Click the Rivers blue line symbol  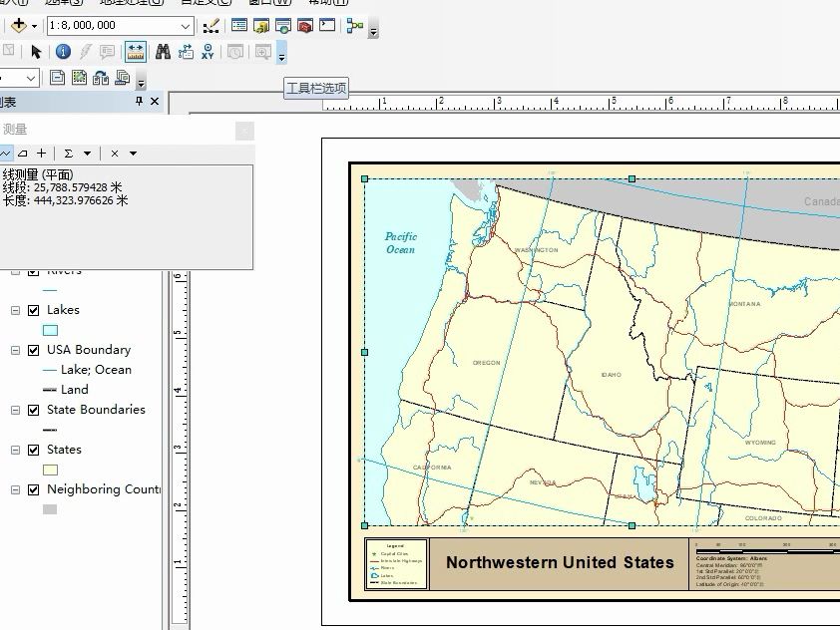tap(50, 291)
